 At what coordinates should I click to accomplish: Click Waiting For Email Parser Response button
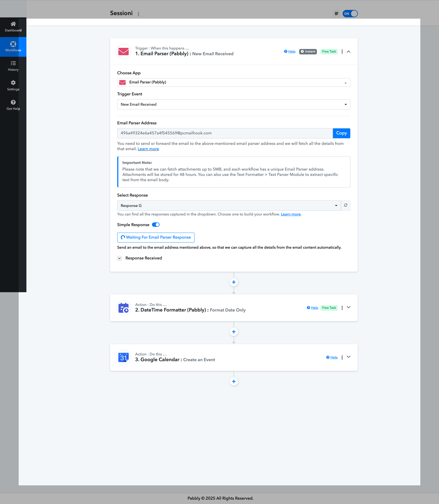(x=156, y=237)
